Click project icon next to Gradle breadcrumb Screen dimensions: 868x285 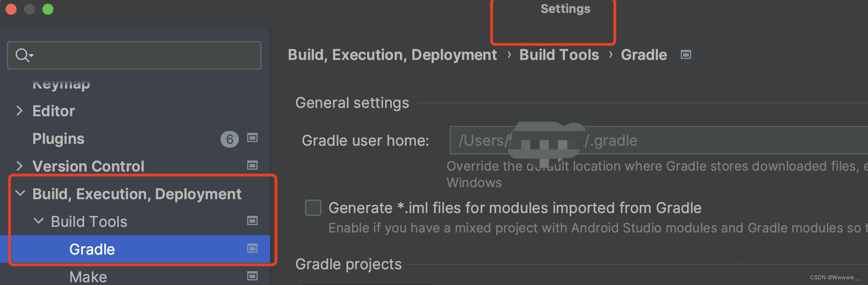(x=686, y=55)
